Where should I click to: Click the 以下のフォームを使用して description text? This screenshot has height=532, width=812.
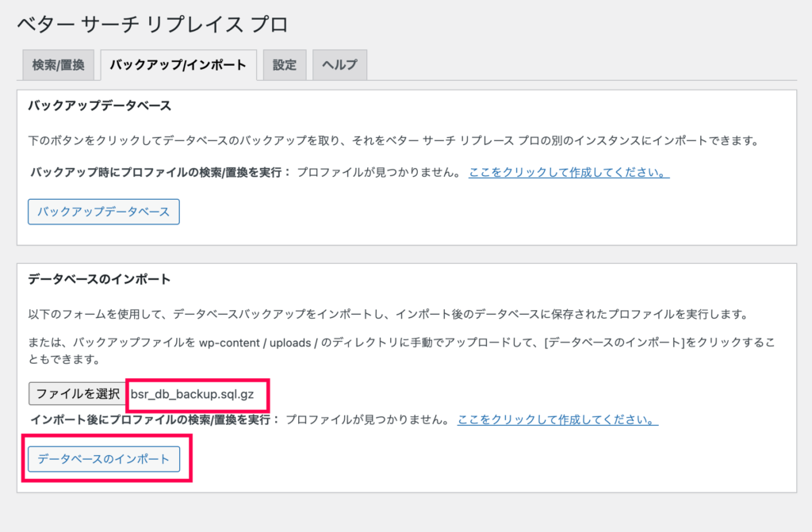coord(388,314)
